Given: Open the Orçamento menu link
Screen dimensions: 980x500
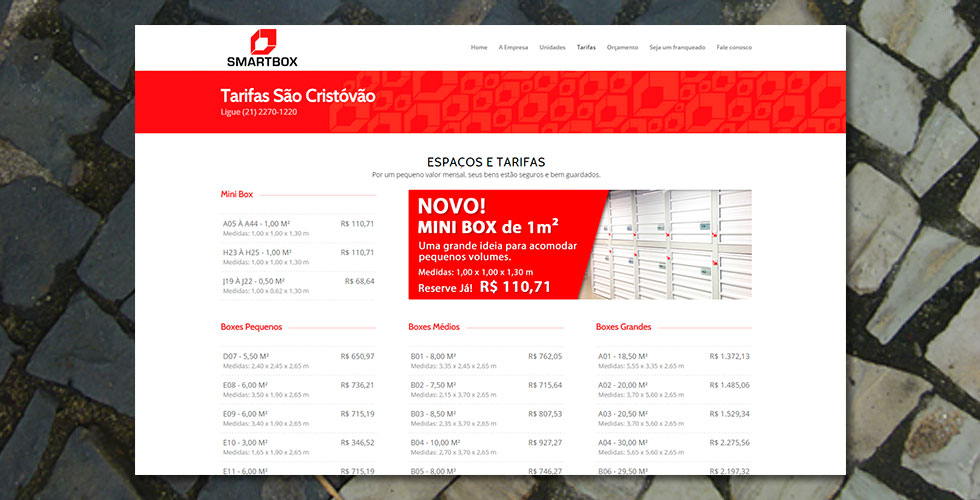Looking at the screenshot, I should click(622, 47).
